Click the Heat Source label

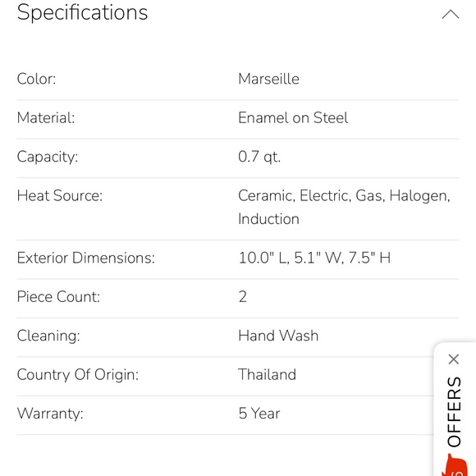[x=60, y=195]
